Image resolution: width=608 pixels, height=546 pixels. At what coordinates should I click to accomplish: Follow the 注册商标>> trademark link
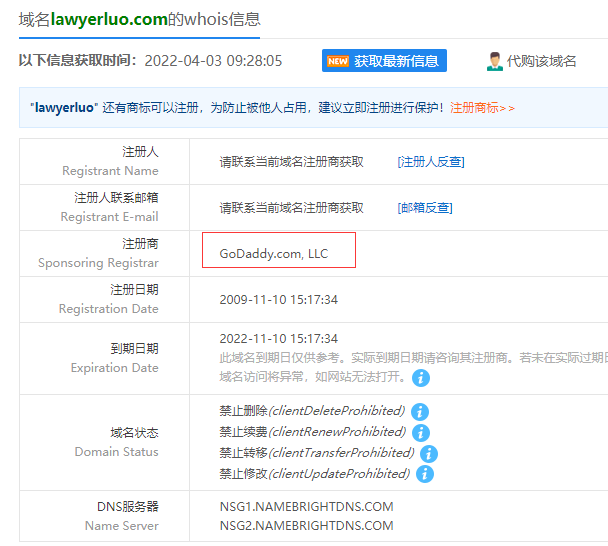click(x=482, y=107)
